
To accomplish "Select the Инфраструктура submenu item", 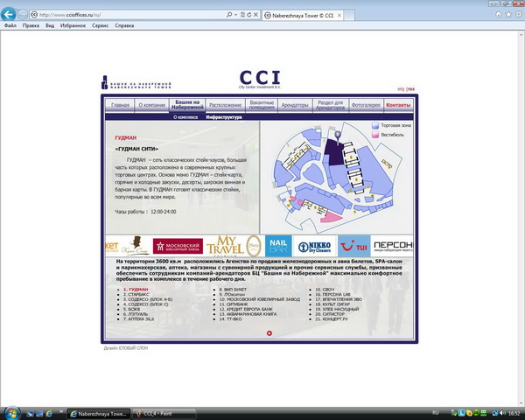I will [224, 117].
